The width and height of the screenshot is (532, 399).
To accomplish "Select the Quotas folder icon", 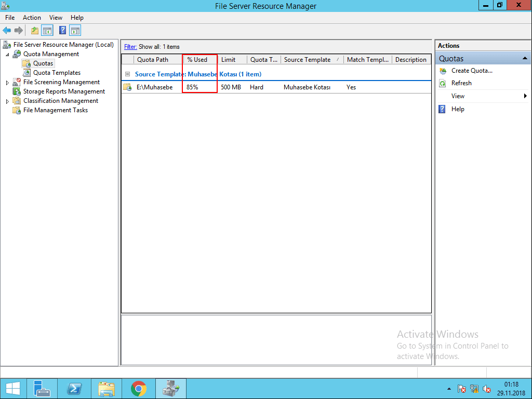I will coord(27,63).
